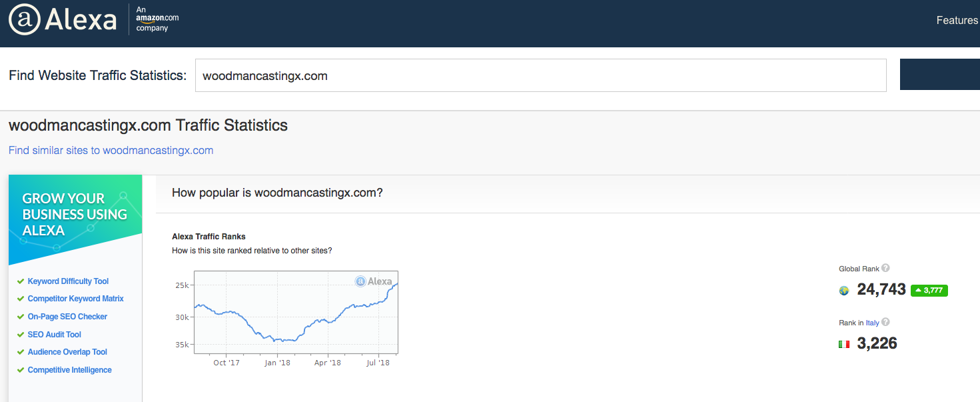Screen dimensions: 980x402
Task: Click the Amazon.com company logo
Action: pos(157,19)
